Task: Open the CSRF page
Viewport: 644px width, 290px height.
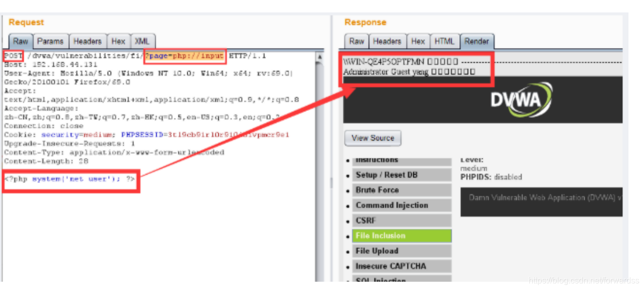Action: click(402, 221)
